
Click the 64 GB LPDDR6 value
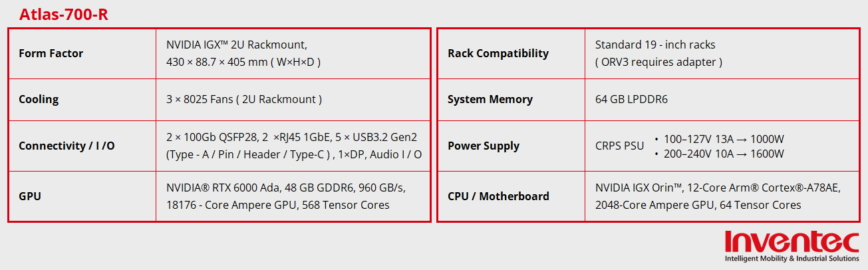click(631, 99)
